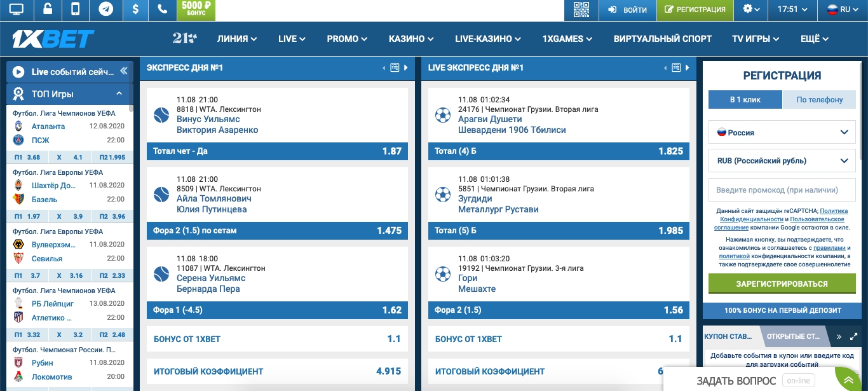The height and width of the screenshot is (391, 868).
Task: Select X 3.16 odds Вулверхэмптон–Севилья
Action: pyautogui.click(x=70, y=275)
